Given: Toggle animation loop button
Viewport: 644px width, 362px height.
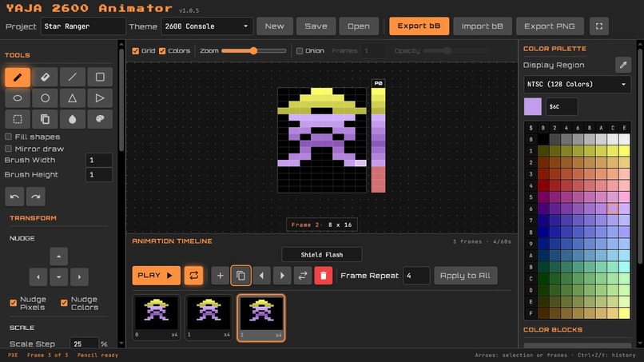Looking at the screenshot, I should click(194, 276).
